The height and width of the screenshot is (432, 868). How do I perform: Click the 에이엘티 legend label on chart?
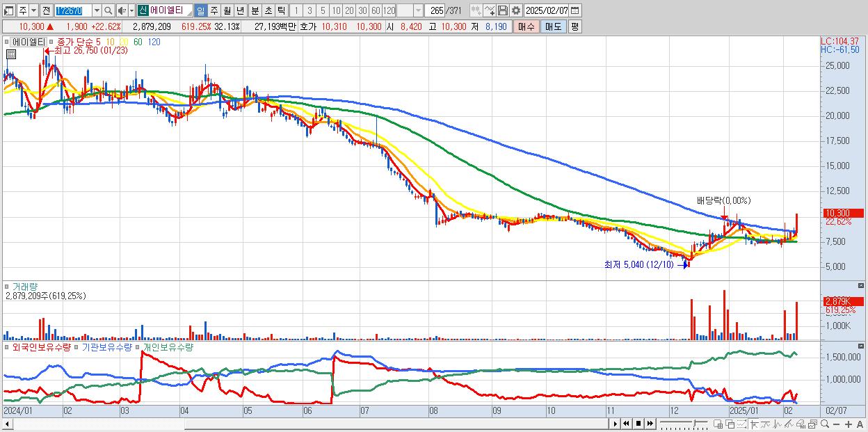tap(29, 42)
